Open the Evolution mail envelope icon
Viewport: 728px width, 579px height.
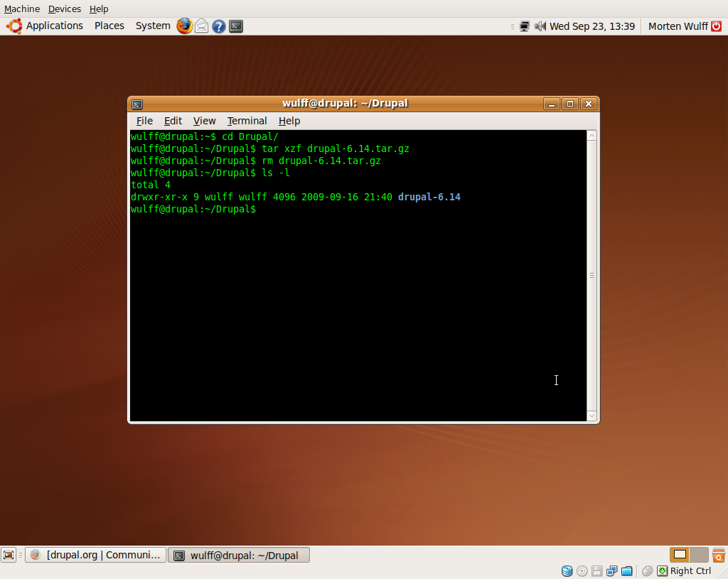[201, 26]
